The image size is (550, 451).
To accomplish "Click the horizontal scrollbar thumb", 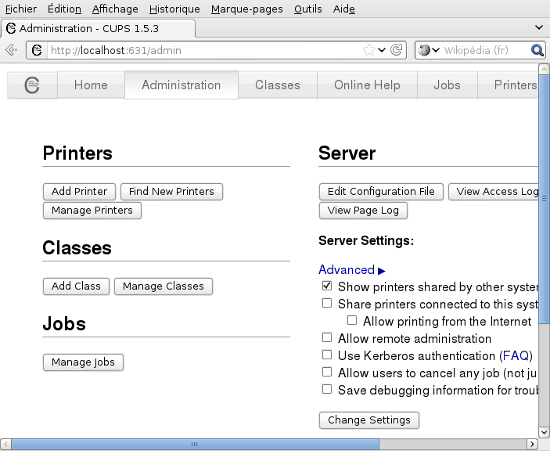I will [195, 444].
